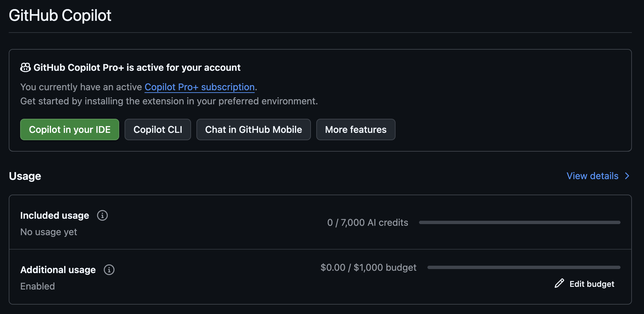Click the 0 / 7,000 AI credits text
Screen dimensions: 644x314
[x=368, y=223]
